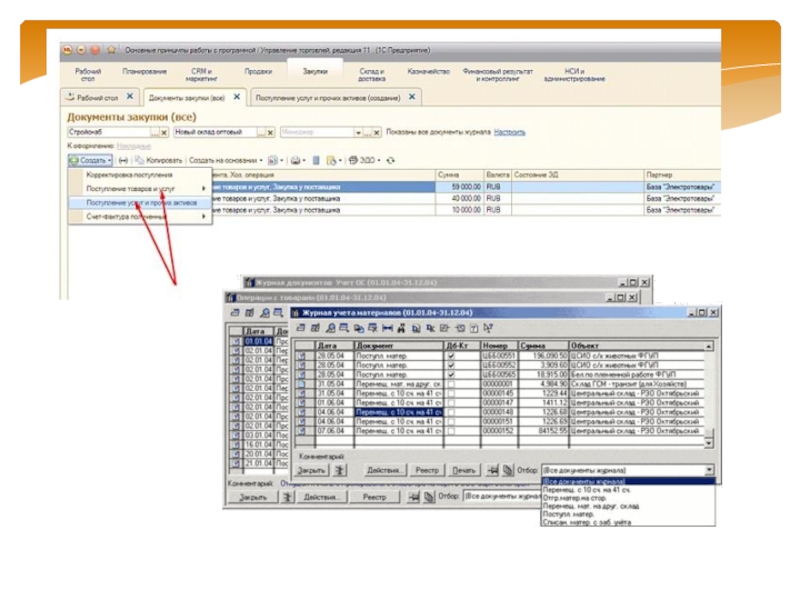Viewport: 800px width, 600px height.
Task: Open the Закупки section
Action: point(315,72)
